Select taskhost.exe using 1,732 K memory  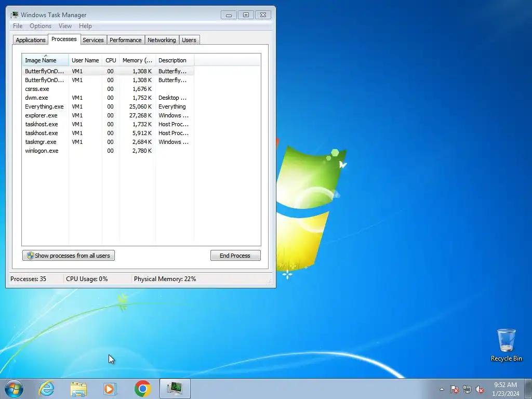point(108,124)
